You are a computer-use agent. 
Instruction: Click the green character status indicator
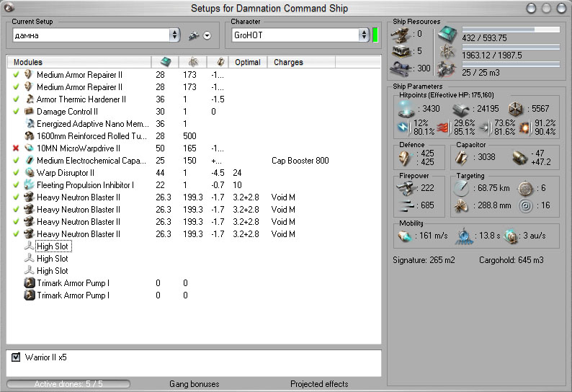tap(375, 35)
